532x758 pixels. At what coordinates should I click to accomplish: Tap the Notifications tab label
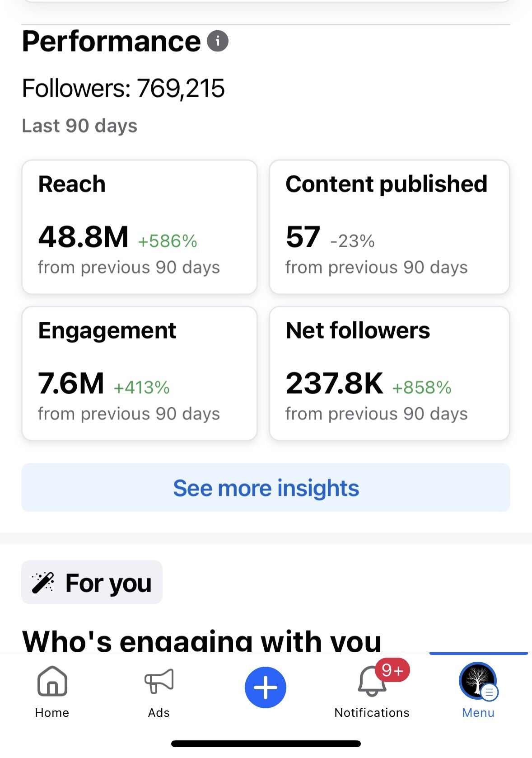point(372,713)
